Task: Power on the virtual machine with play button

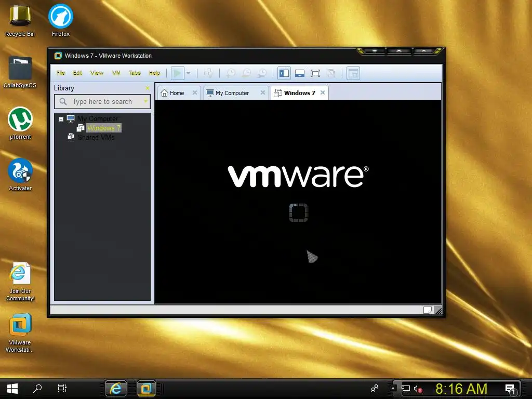Action: [177, 73]
